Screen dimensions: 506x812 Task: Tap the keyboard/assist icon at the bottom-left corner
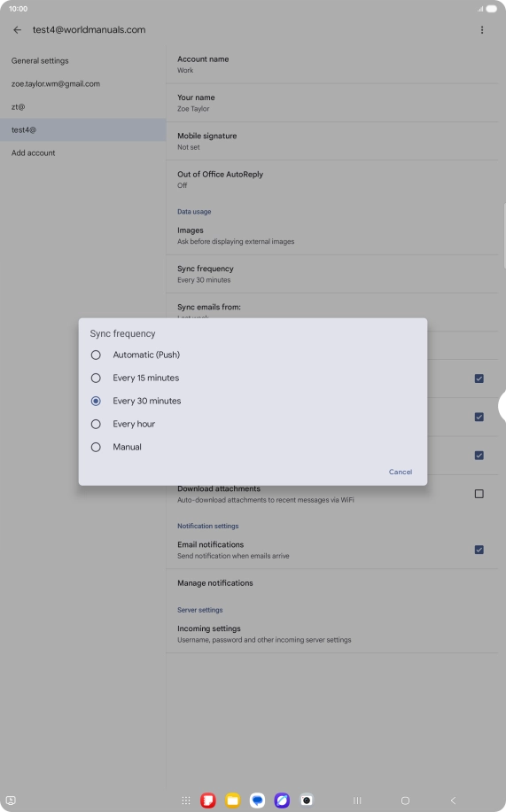click(x=11, y=800)
